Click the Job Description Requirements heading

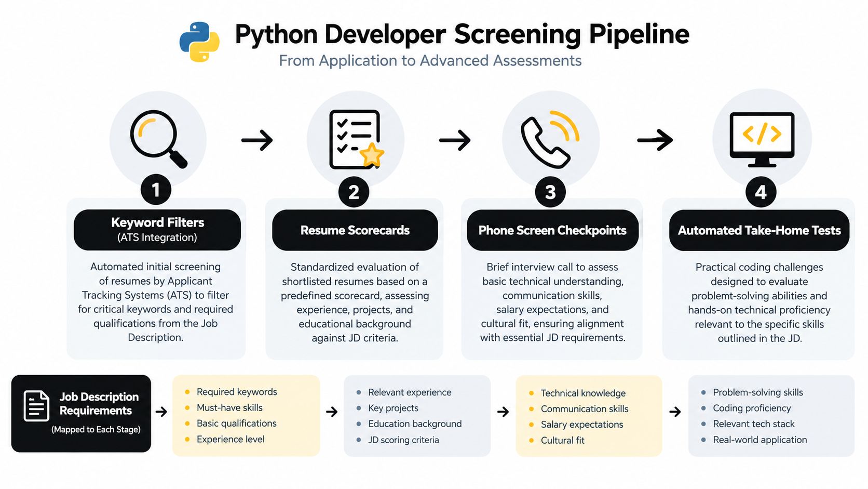pyautogui.click(x=99, y=404)
